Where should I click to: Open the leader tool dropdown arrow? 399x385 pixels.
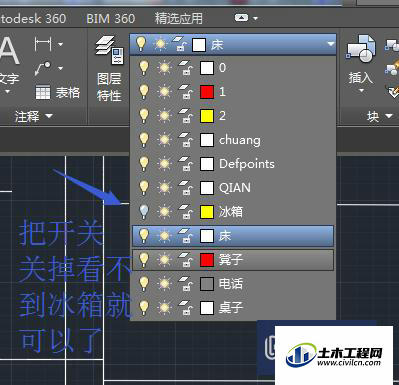[x=60, y=69]
